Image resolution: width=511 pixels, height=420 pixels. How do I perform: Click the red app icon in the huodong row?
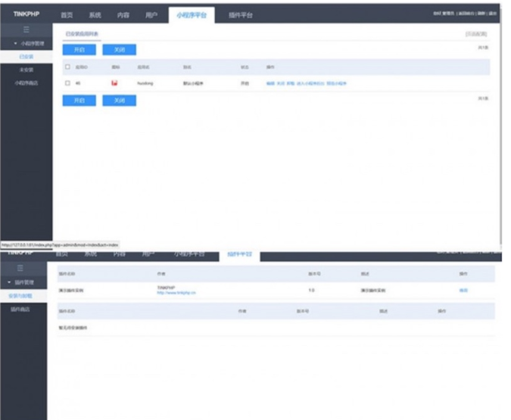(114, 82)
